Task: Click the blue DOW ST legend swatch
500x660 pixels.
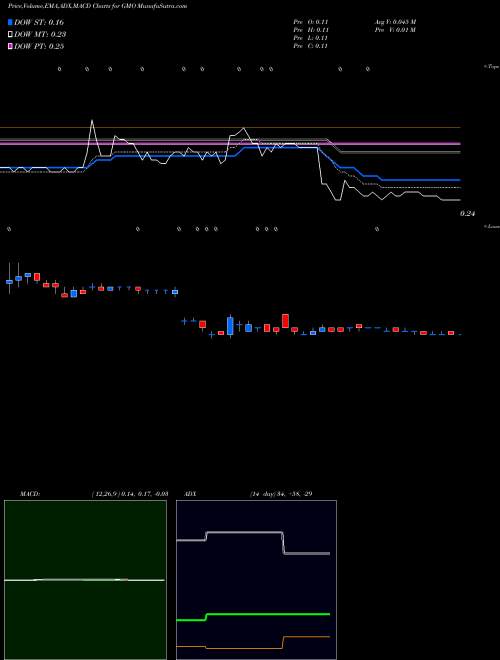Action: [x=11, y=22]
